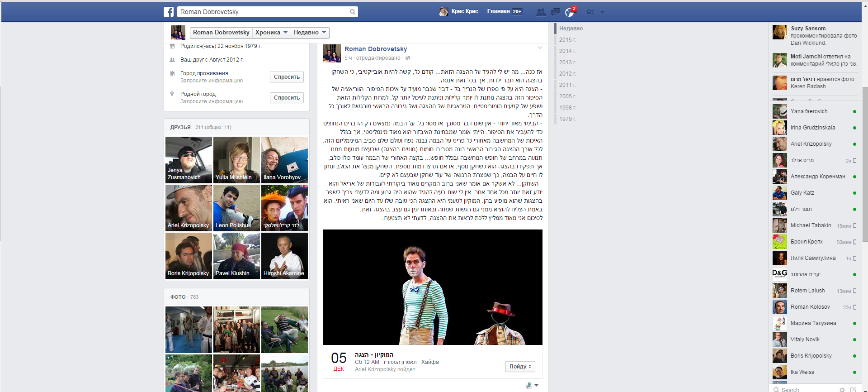
Task: Click the Facebook logo icon
Action: (169, 12)
